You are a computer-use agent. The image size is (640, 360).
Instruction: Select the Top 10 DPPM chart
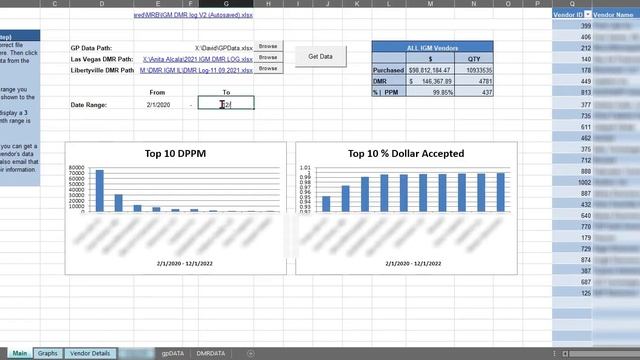pos(176,208)
